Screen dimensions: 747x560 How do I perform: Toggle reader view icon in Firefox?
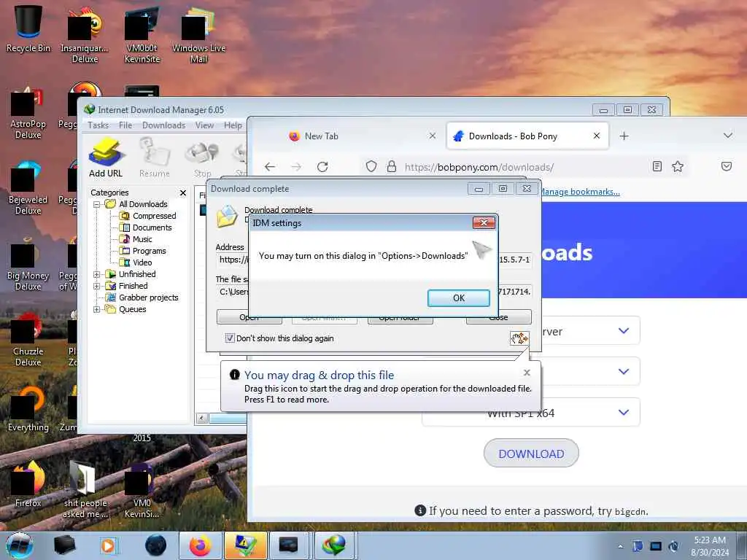657,166
